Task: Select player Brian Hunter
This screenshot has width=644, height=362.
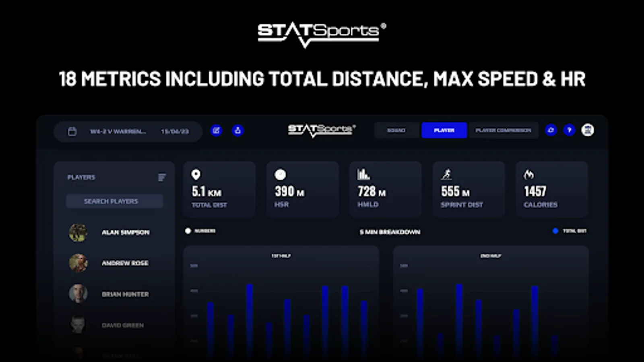Action: point(125,294)
